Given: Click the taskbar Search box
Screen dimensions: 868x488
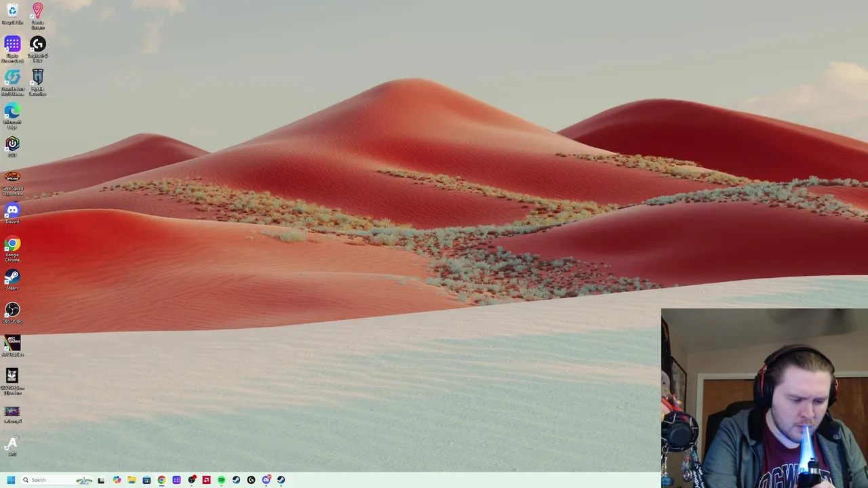Looking at the screenshot, I should coord(57,480).
